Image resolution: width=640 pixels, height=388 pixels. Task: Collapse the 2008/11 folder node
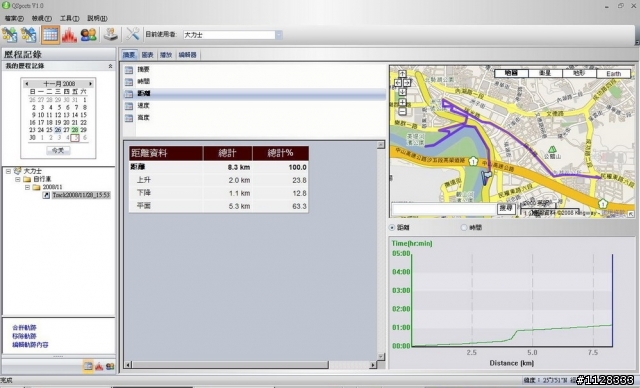tap(27, 187)
